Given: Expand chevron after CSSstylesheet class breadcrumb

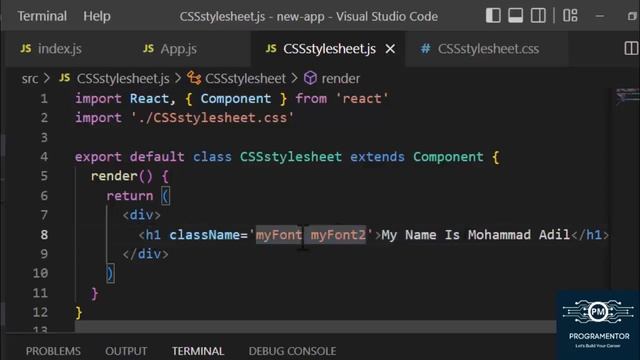Looking at the screenshot, I should point(295,78).
